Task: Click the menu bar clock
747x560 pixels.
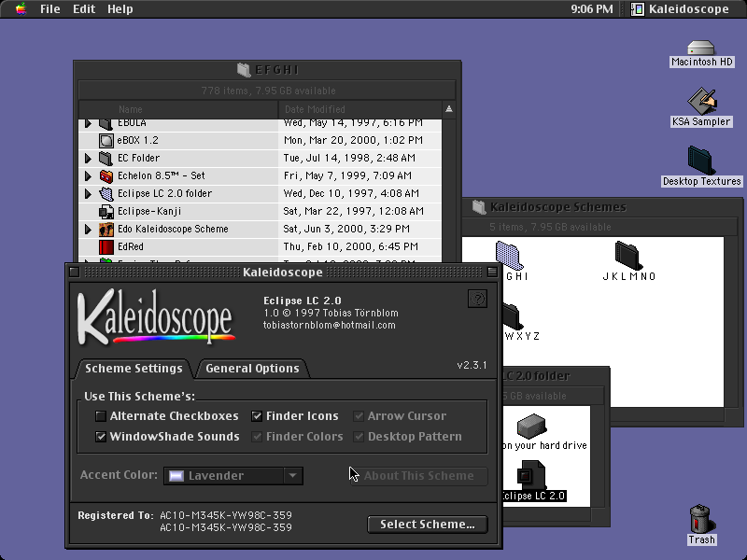Action: [592, 9]
